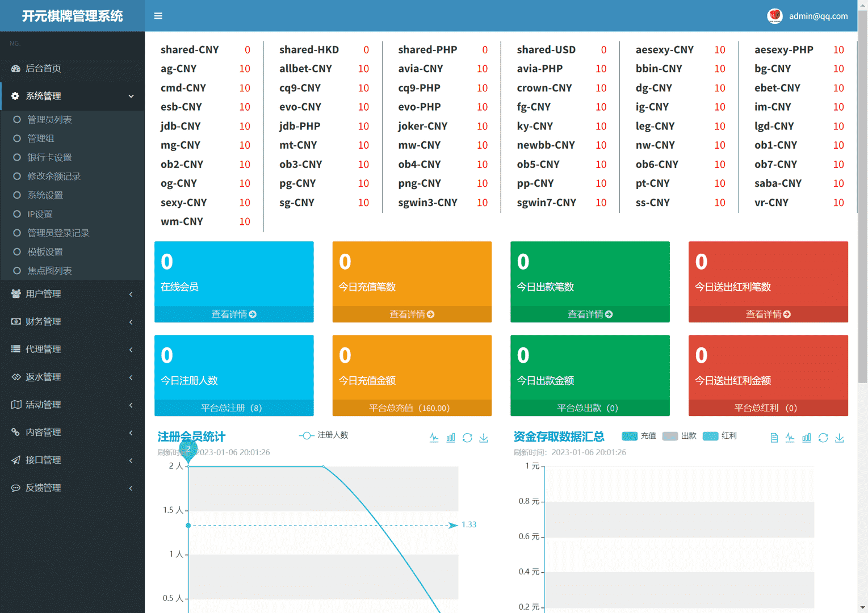Click the admin avatar icon

pos(774,16)
